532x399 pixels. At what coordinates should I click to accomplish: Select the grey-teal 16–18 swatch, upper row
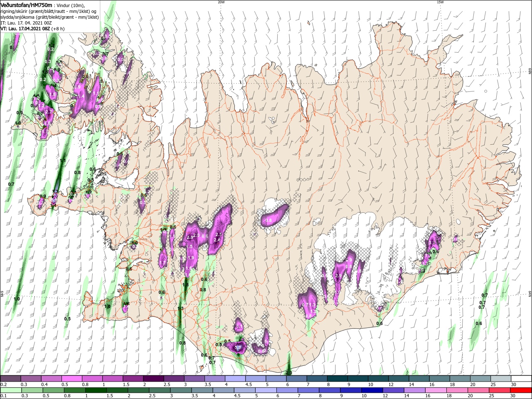440,379
